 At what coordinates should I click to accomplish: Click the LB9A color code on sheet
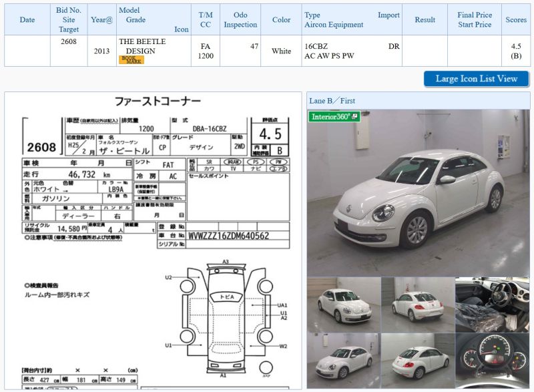[x=115, y=190]
